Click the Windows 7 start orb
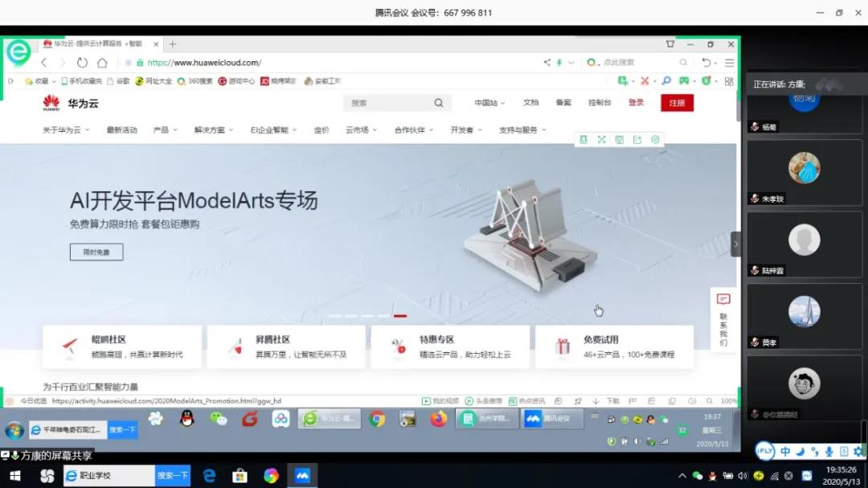 click(x=14, y=430)
